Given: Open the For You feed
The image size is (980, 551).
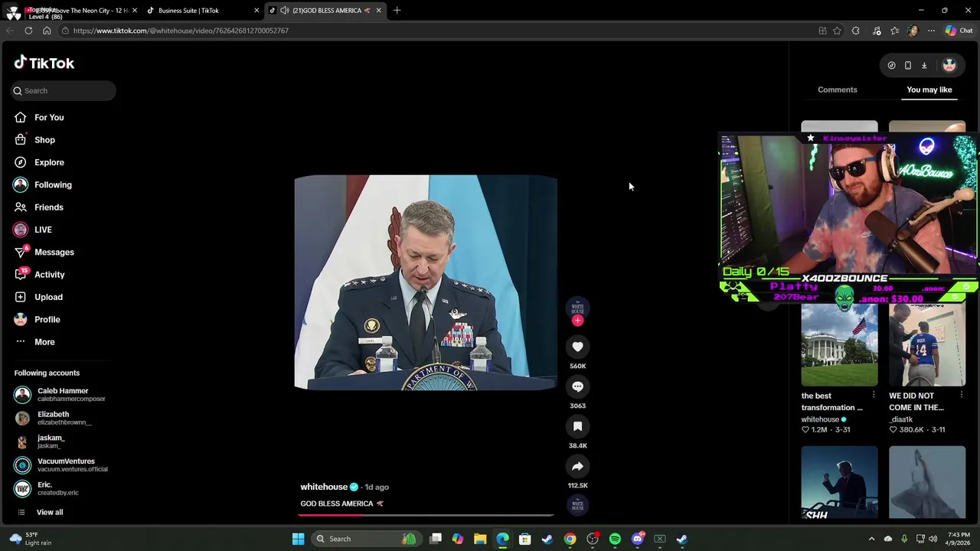Looking at the screenshot, I should pos(38,117).
